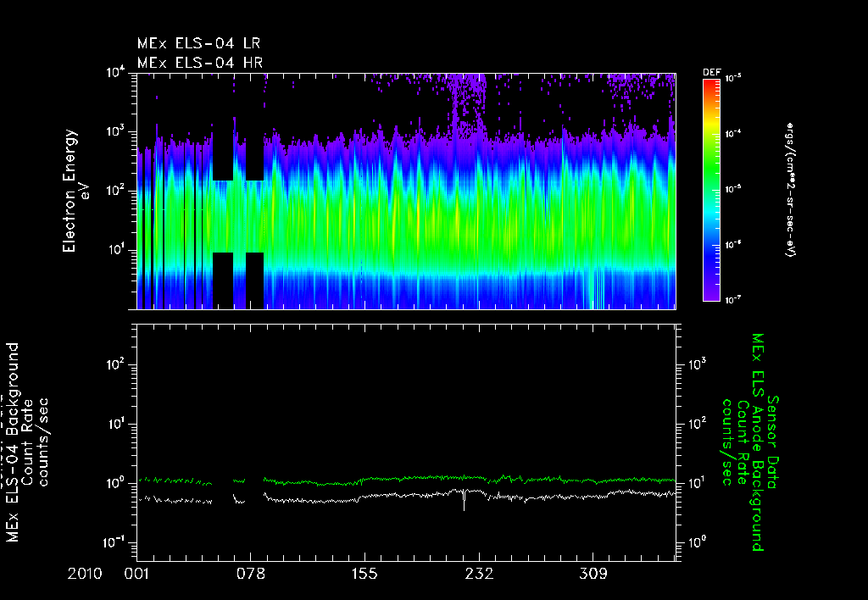
Task: Click the 10⁰ tick on the left count-rate axis
Action: [x=117, y=484]
